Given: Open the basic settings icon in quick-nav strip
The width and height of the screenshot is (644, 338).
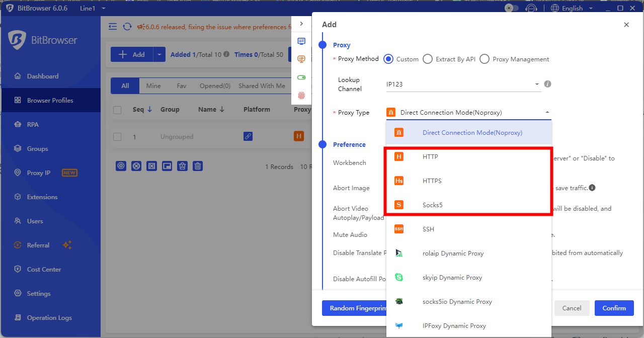Looking at the screenshot, I should 301,41.
